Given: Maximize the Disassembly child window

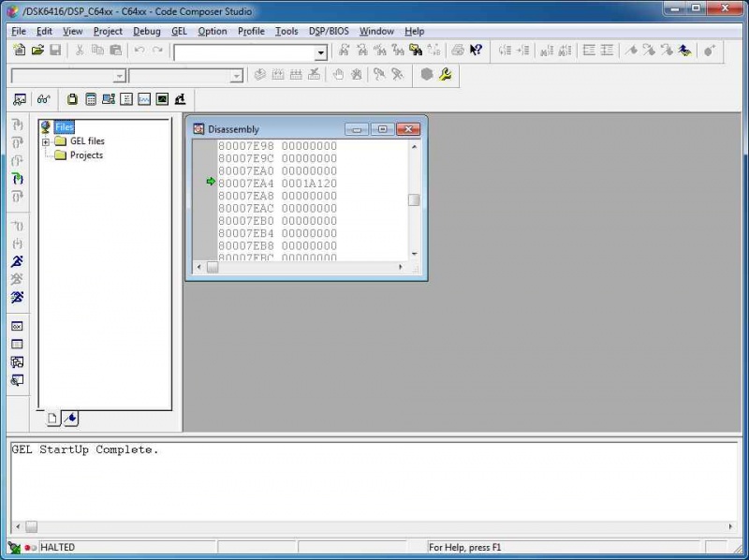Looking at the screenshot, I should (382, 129).
